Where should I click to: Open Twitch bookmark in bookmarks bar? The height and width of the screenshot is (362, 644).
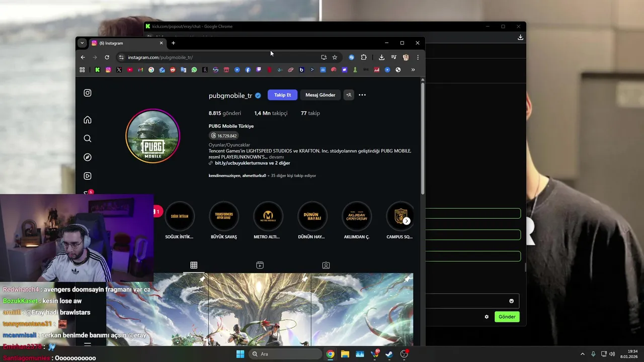coord(259,70)
